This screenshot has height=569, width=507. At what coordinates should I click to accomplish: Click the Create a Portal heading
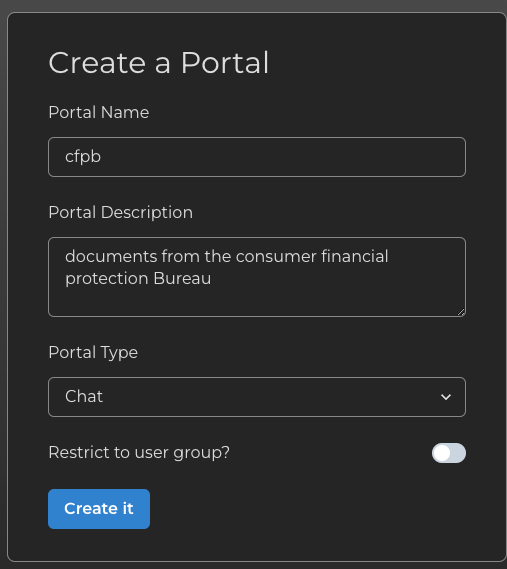pos(159,63)
